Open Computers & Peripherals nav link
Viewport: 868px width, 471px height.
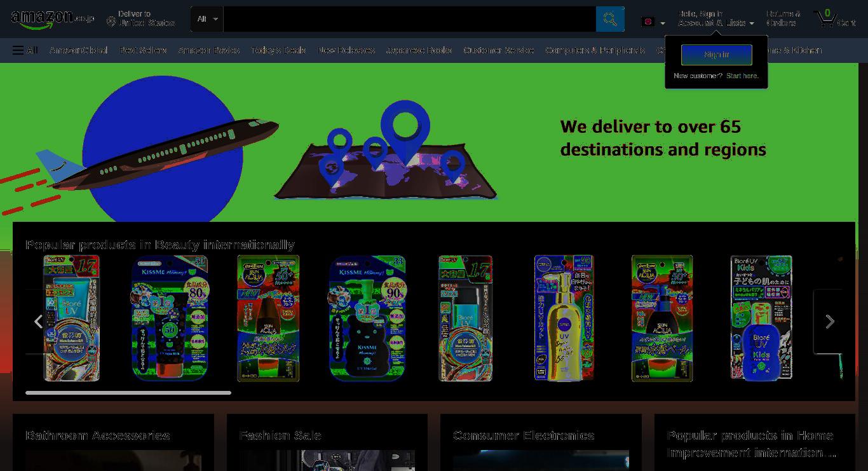(x=595, y=50)
